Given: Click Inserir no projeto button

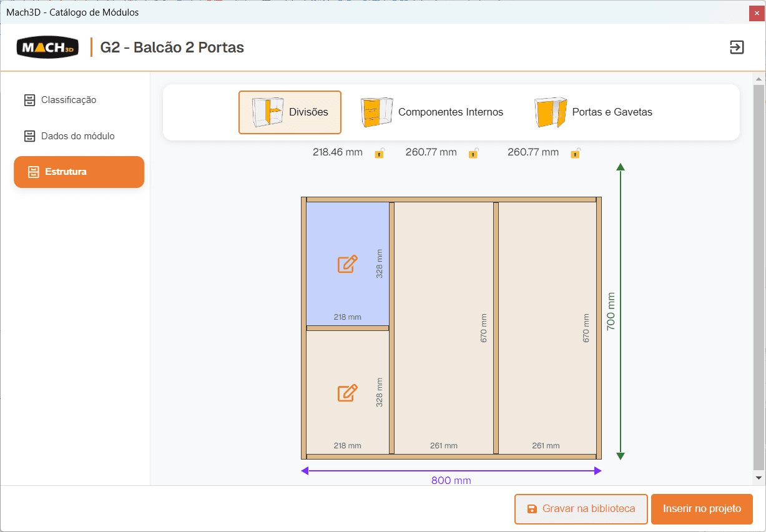Looking at the screenshot, I should (x=702, y=509).
